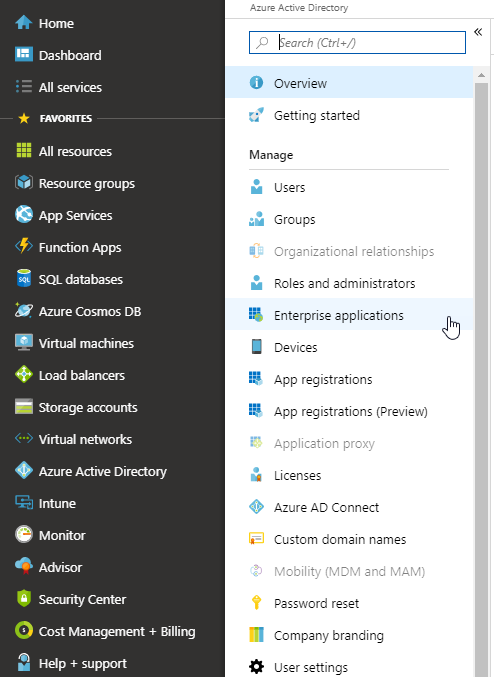This screenshot has height=677, width=494.
Task: Collapse the Azure AD menu with the double chevron
Action: [478, 32]
